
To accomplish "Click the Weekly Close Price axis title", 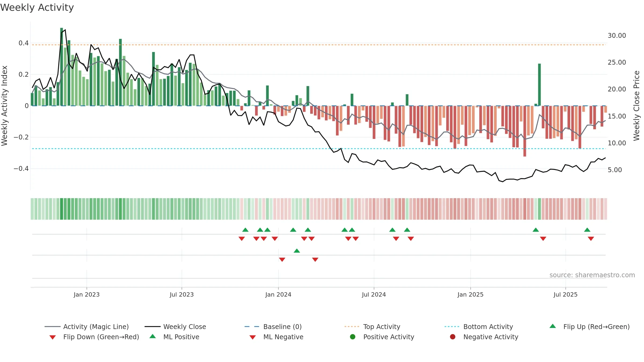I will pyautogui.click(x=636, y=106).
